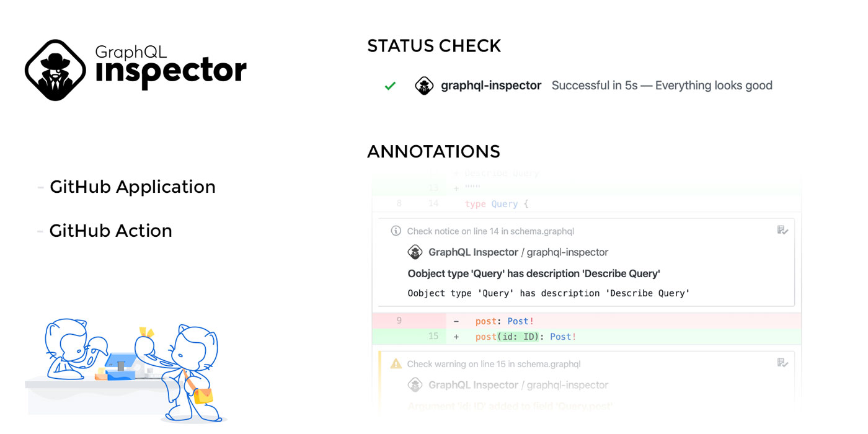Click the graphql-inspector check name link

coord(490,86)
